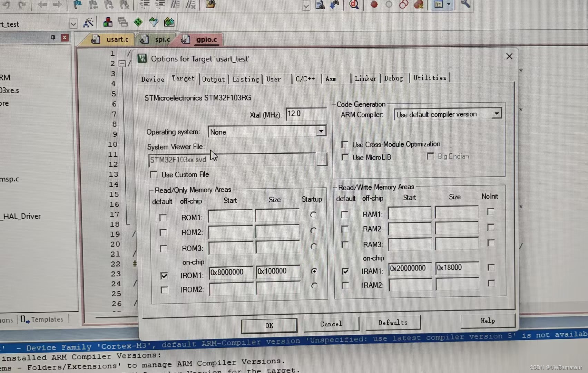Enable the Use MicroLIB checkbox

point(345,157)
